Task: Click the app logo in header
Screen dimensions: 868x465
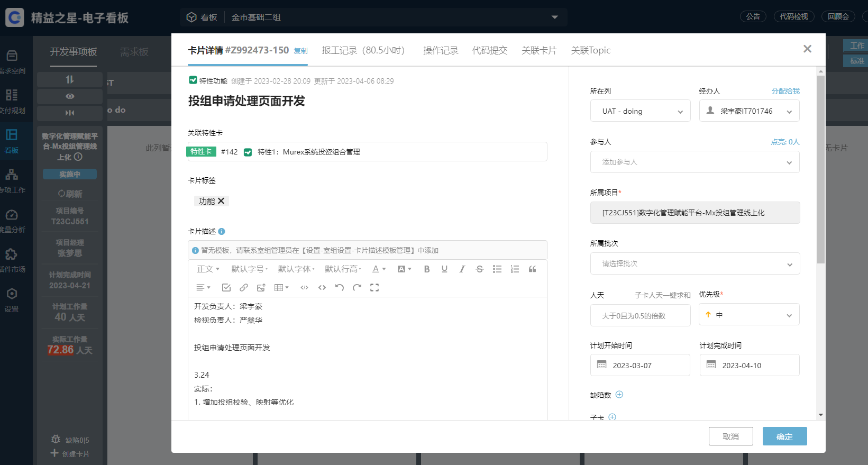Action: 14,17
